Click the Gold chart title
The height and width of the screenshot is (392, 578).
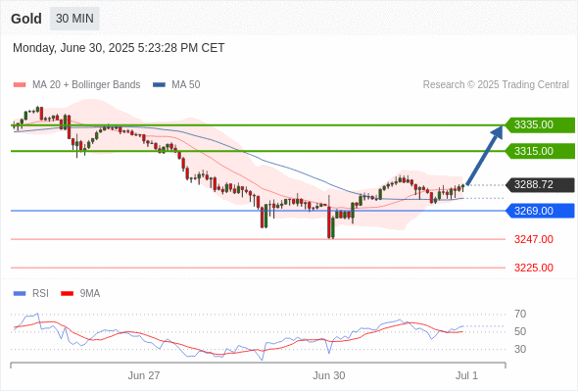point(26,19)
